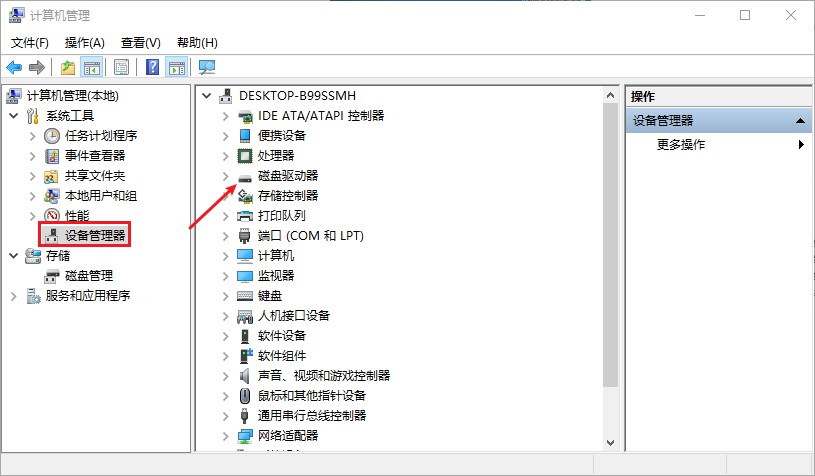Expand the 网络适配器 device category
Image resolution: width=815 pixels, height=476 pixels.
coord(226,435)
